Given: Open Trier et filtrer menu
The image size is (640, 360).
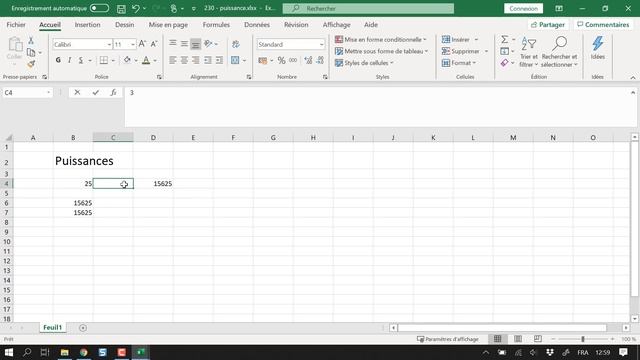Looking at the screenshot, I should coord(529,52).
